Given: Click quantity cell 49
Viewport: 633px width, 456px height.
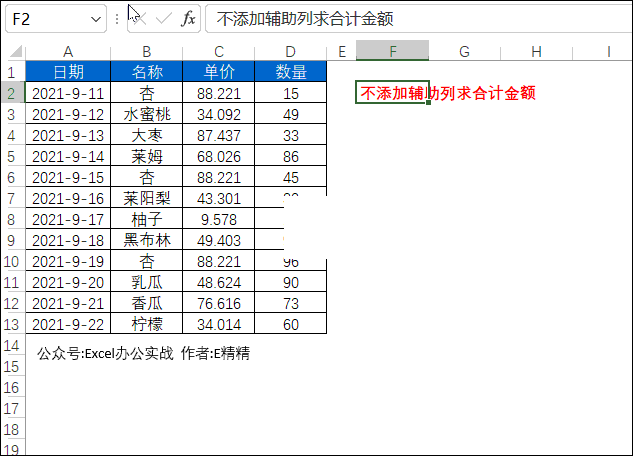Looking at the screenshot, I should coord(291,114).
